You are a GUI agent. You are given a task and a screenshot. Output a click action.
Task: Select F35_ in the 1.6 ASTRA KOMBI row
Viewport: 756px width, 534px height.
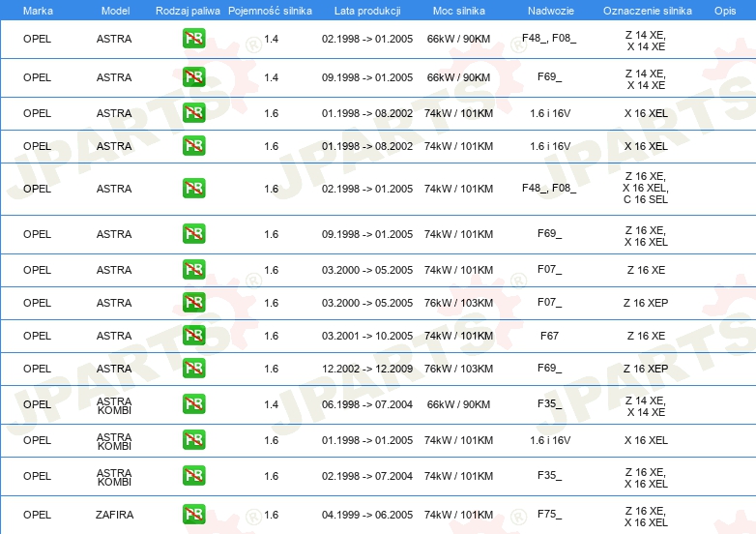pos(550,475)
